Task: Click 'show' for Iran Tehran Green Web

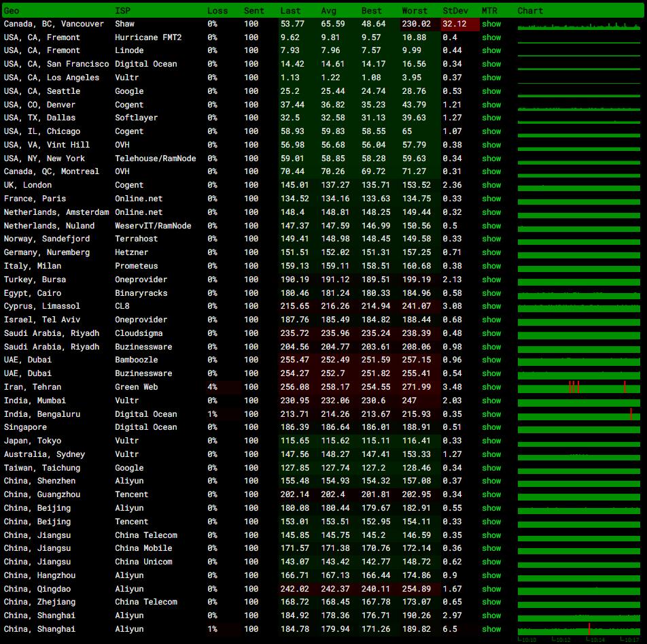Action: [491, 387]
